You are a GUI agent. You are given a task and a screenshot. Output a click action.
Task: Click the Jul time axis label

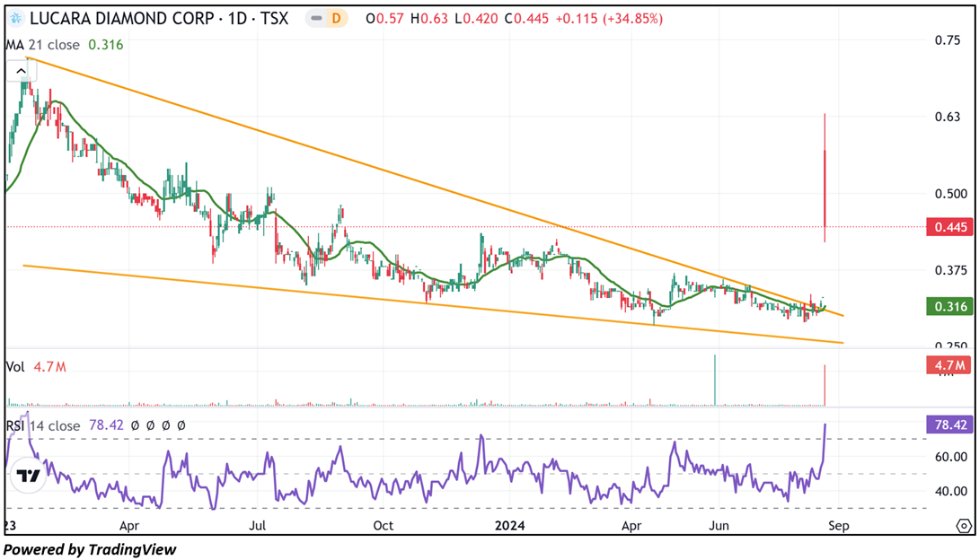coord(257,526)
